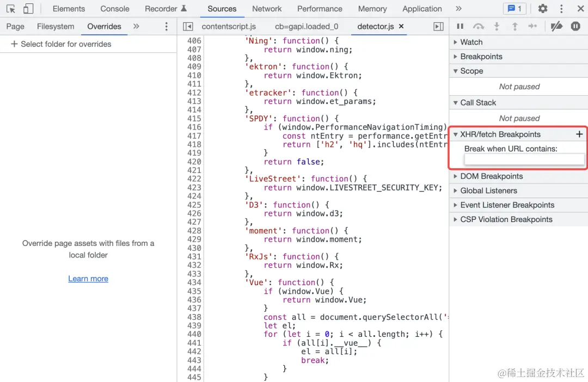Toggle the device toolbar icon
588x382 pixels.
coord(28,8)
